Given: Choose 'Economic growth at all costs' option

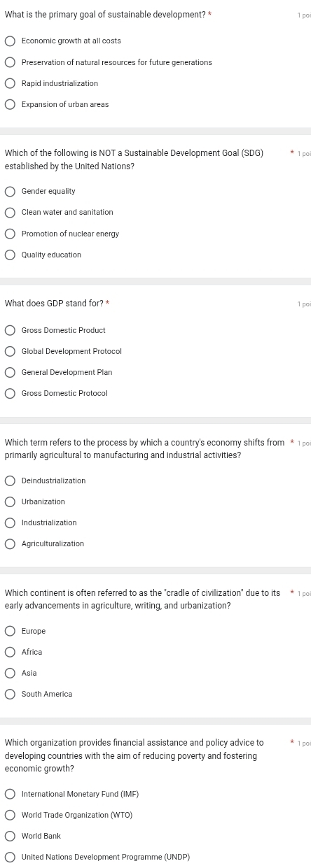Looking at the screenshot, I should click(x=10, y=42).
